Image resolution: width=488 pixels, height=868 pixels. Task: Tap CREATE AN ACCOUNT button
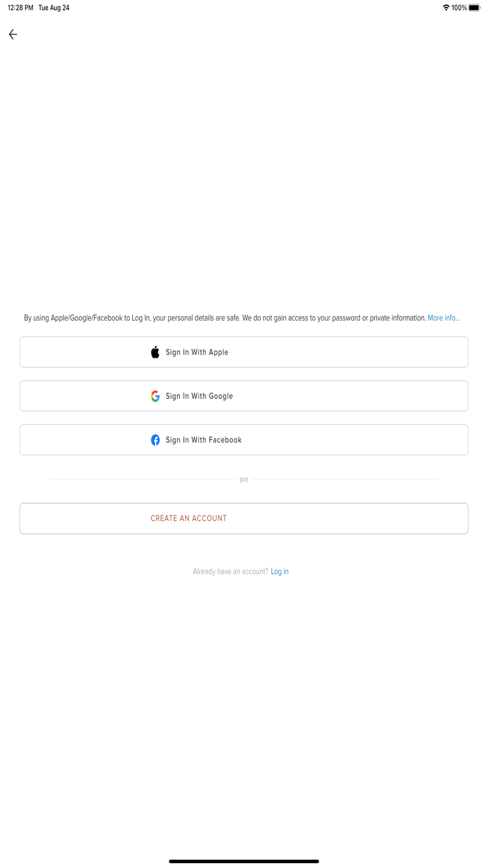pos(244,518)
